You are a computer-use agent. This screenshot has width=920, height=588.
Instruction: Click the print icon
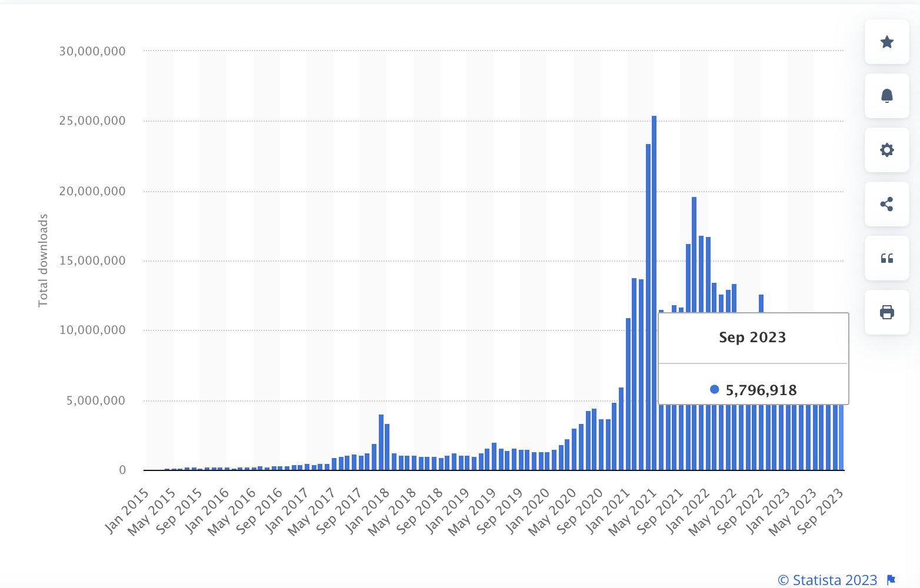click(x=886, y=312)
